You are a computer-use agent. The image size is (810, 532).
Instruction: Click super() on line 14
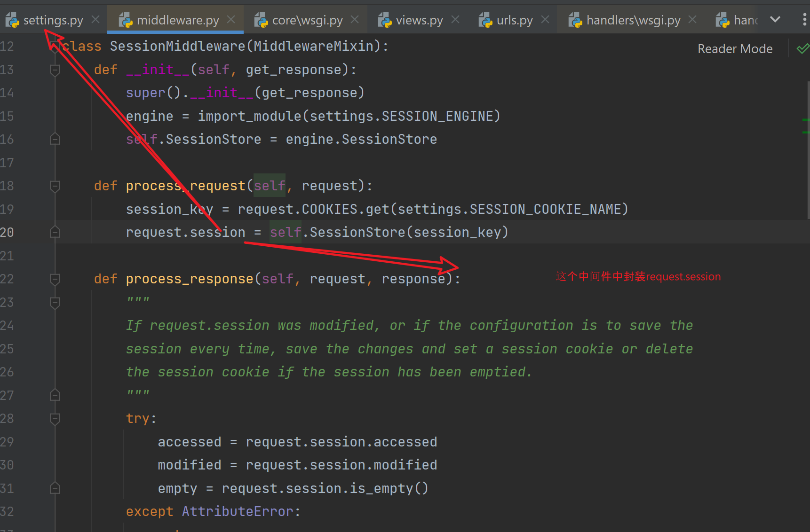pyautogui.click(x=153, y=93)
